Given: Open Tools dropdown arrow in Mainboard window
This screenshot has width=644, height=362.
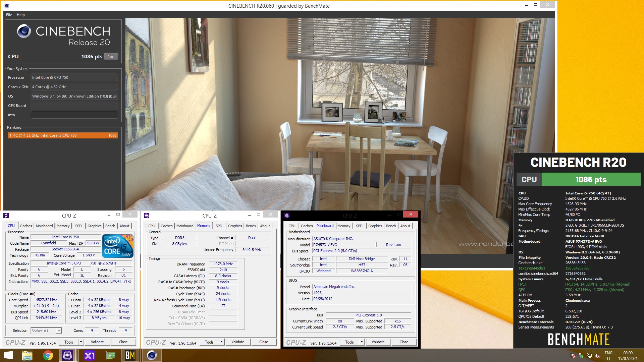Looking at the screenshot, I should 362,342.
